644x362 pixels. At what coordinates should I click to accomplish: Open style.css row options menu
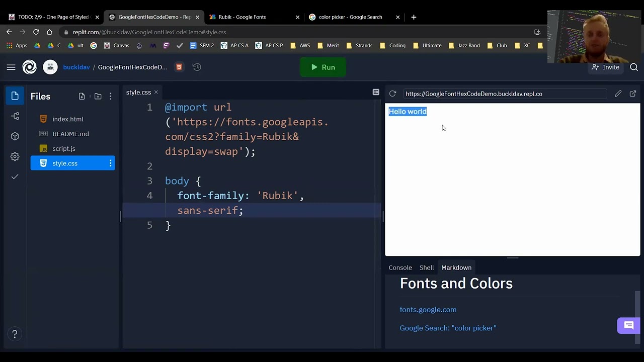[x=110, y=163]
